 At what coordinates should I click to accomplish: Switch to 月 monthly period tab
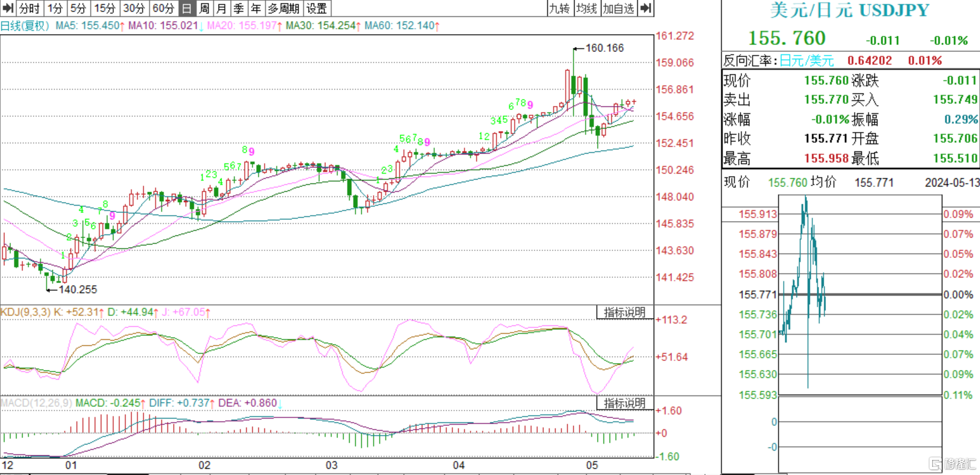tap(221, 8)
